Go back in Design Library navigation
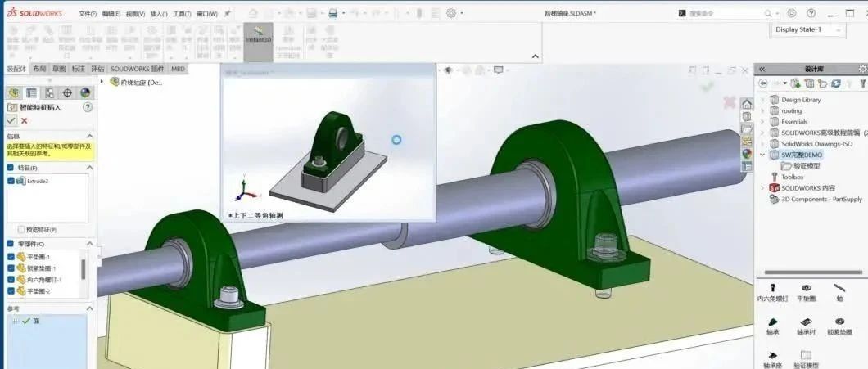The height and width of the screenshot is (369, 868). tap(763, 83)
